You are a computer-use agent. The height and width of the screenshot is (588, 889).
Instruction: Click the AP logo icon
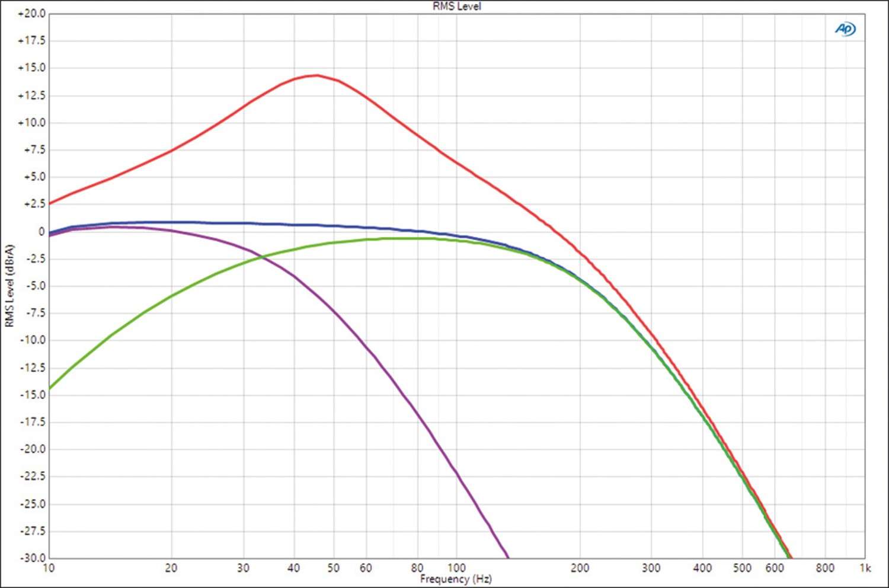point(845,29)
